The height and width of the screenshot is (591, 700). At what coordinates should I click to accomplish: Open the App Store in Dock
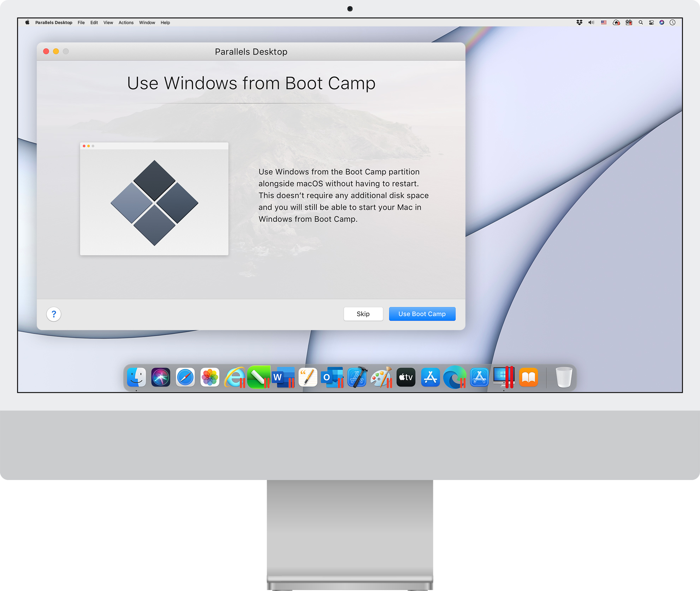430,377
